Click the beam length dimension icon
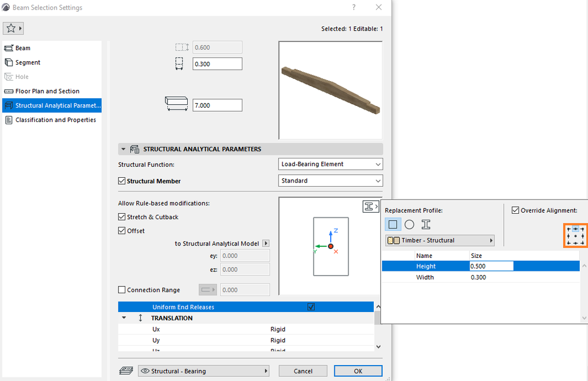 (176, 104)
